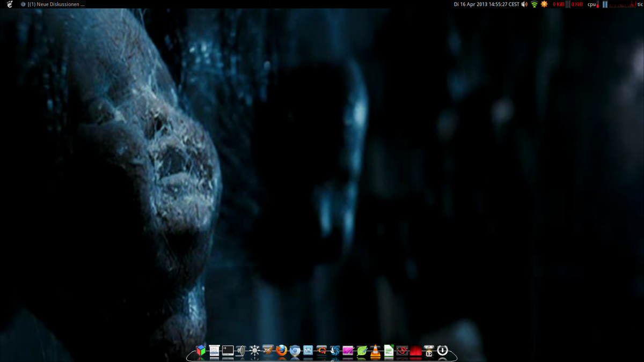
Task: Click the red 0 KiB network speed readout
Action: tap(560, 4)
